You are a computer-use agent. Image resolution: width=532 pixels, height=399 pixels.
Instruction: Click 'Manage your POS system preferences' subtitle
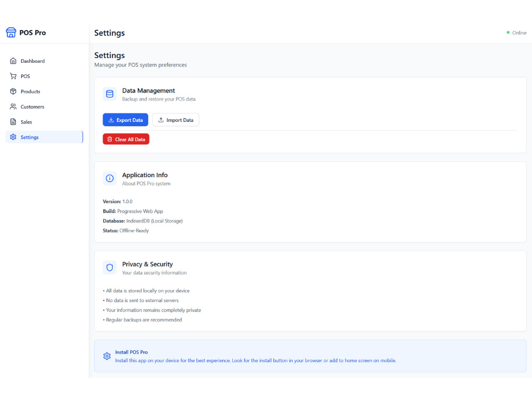click(x=140, y=65)
